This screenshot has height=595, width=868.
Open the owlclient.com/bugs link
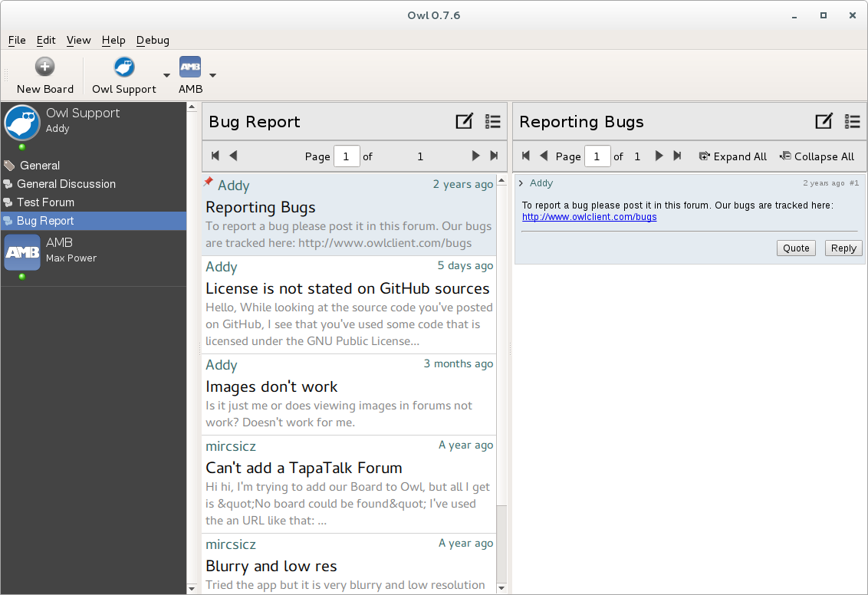click(x=589, y=217)
